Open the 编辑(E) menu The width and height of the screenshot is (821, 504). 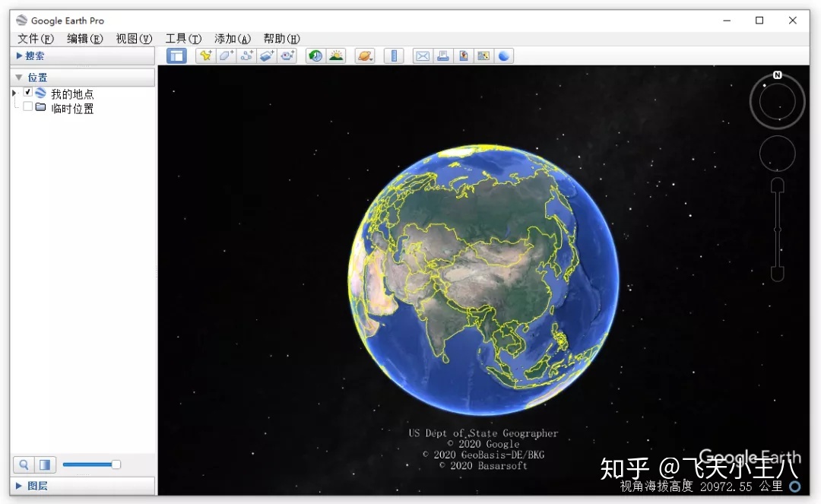click(85, 39)
